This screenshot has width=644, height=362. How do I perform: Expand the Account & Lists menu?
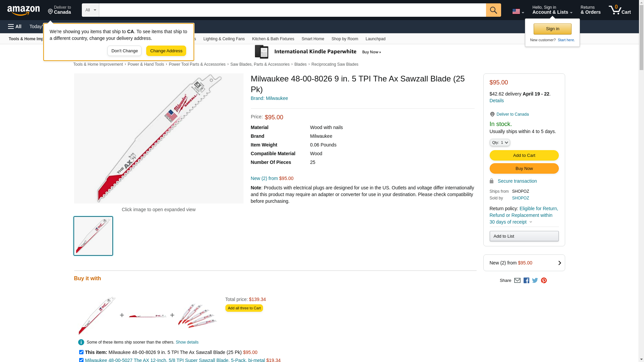(x=552, y=10)
